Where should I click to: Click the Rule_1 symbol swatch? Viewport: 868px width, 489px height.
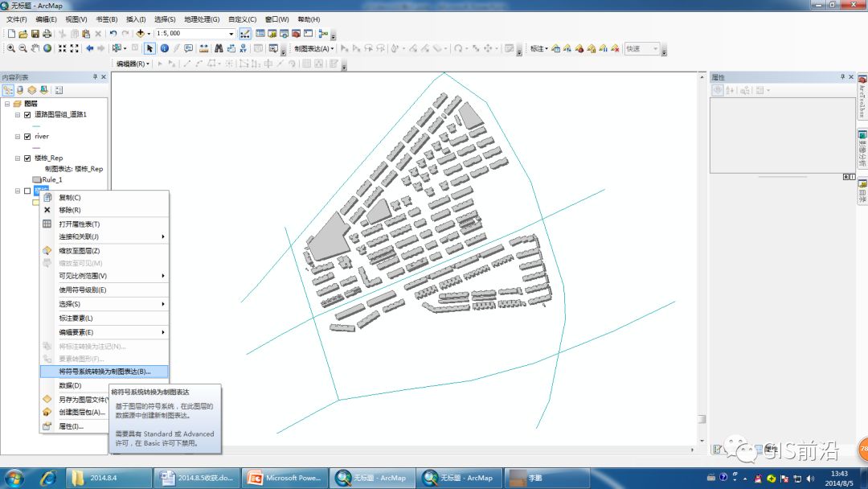(36, 179)
